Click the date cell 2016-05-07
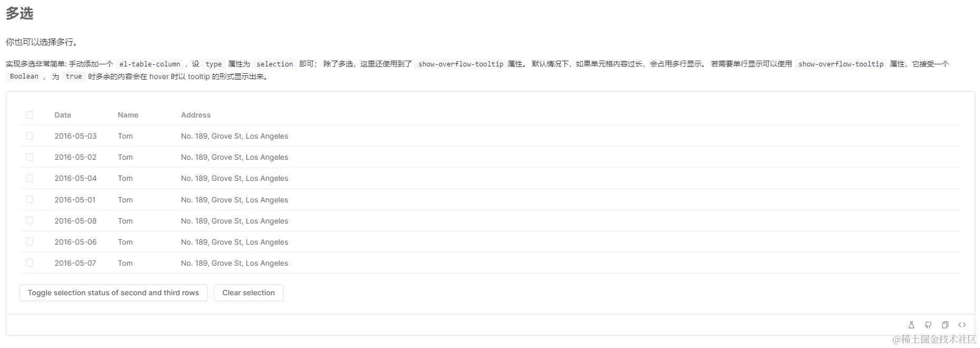980x348 pixels. (75, 263)
